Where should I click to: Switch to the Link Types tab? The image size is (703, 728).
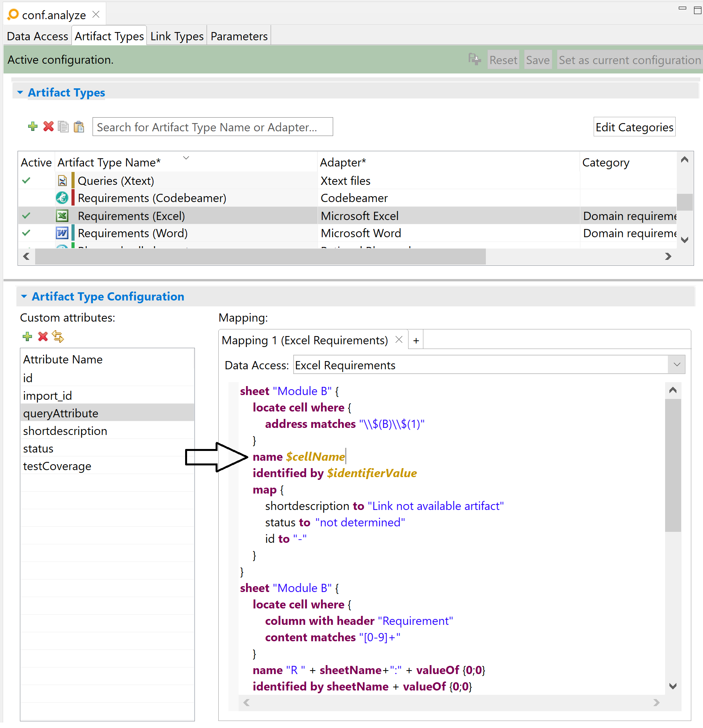[177, 36]
